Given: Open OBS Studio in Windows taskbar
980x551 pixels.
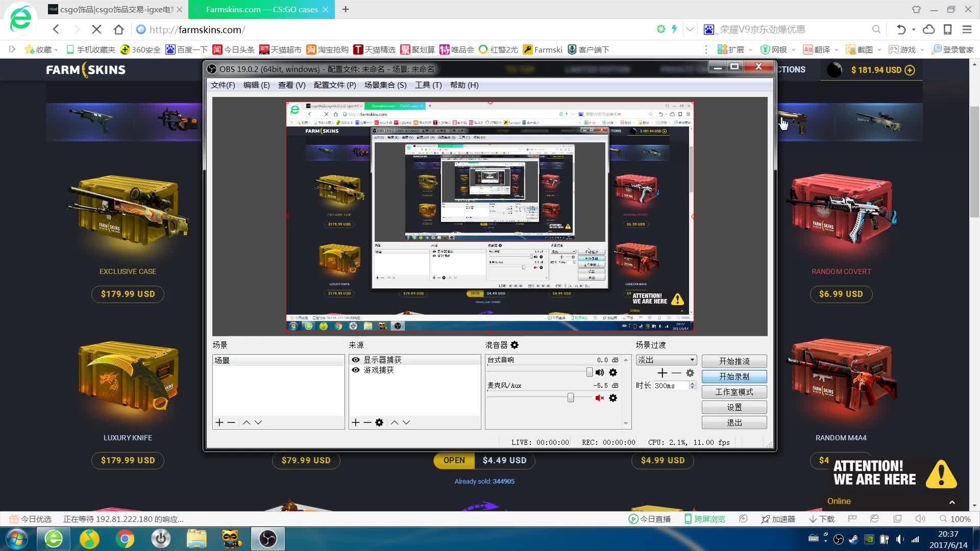Looking at the screenshot, I should 267,539.
